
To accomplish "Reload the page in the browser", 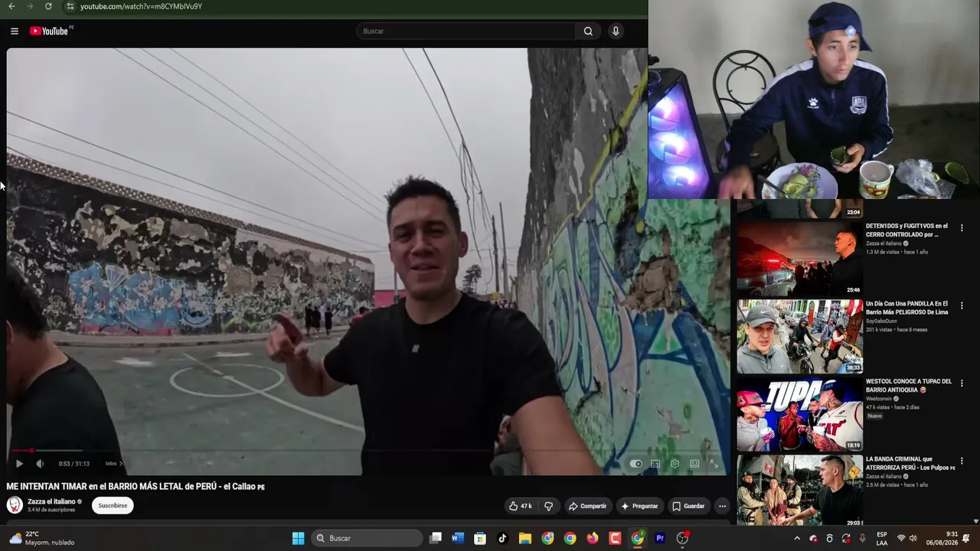I will (x=48, y=6).
